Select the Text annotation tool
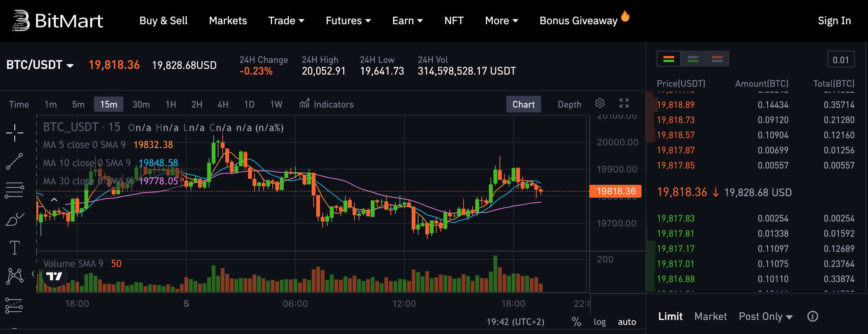Viewport: 868px width, 334px height. [15, 248]
